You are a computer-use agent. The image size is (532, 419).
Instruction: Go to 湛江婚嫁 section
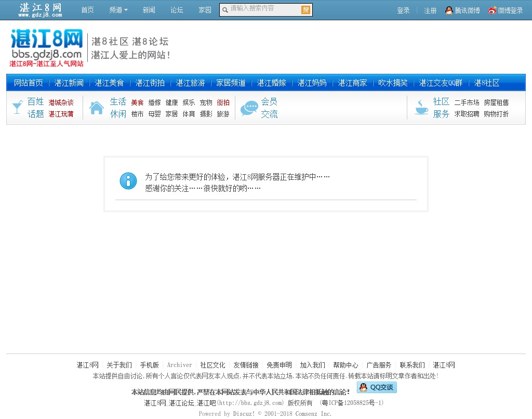click(272, 83)
